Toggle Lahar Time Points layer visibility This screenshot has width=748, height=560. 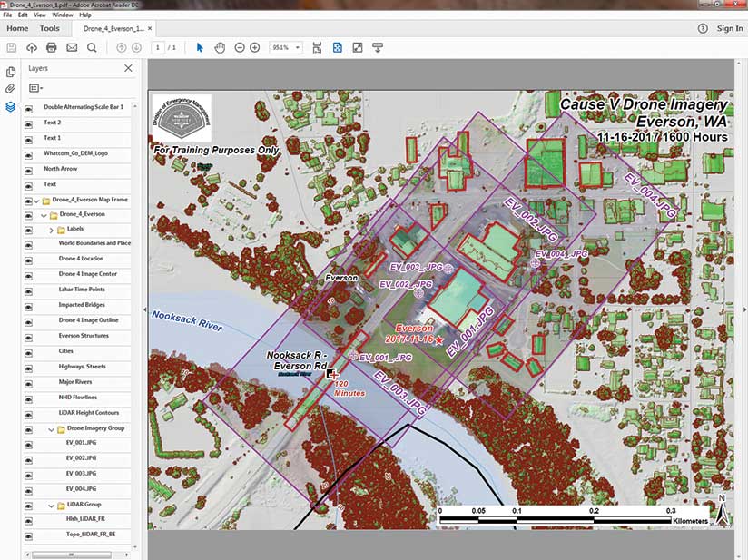pos(29,291)
